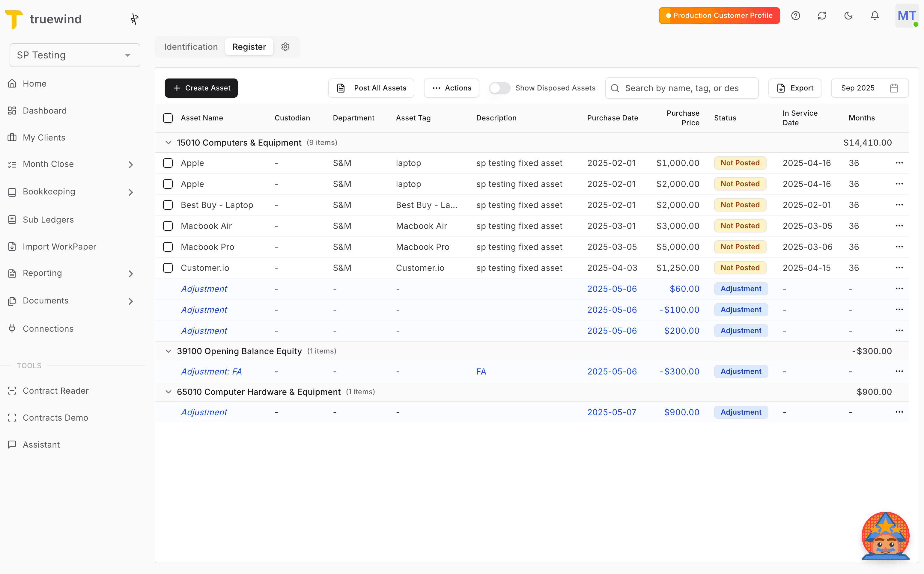Click the register settings gear icon
This screenshot has height=574, width=924.
285,47
